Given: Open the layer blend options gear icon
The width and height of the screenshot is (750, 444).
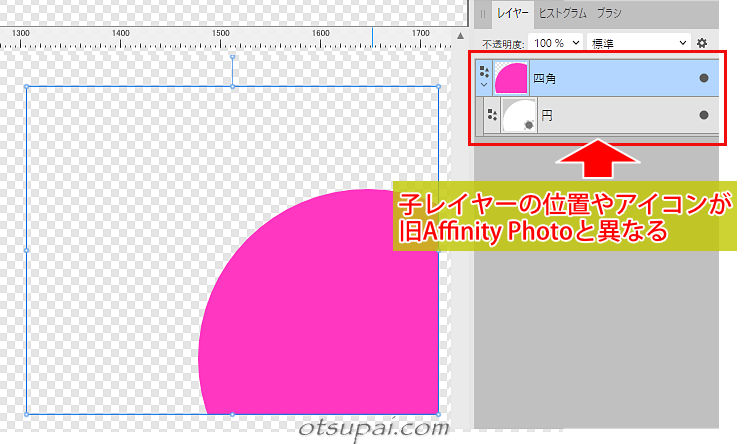Looking at the screenshot, I should (702, 43).
